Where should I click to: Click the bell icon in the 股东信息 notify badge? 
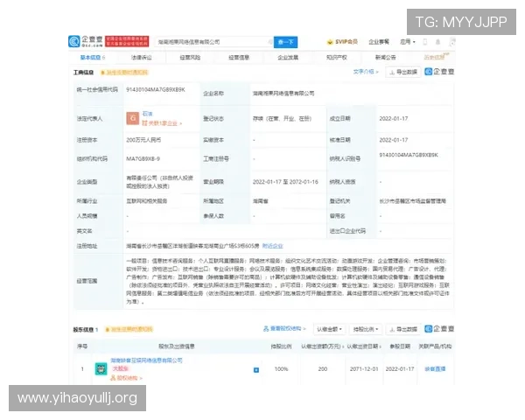tap(107, 330)
